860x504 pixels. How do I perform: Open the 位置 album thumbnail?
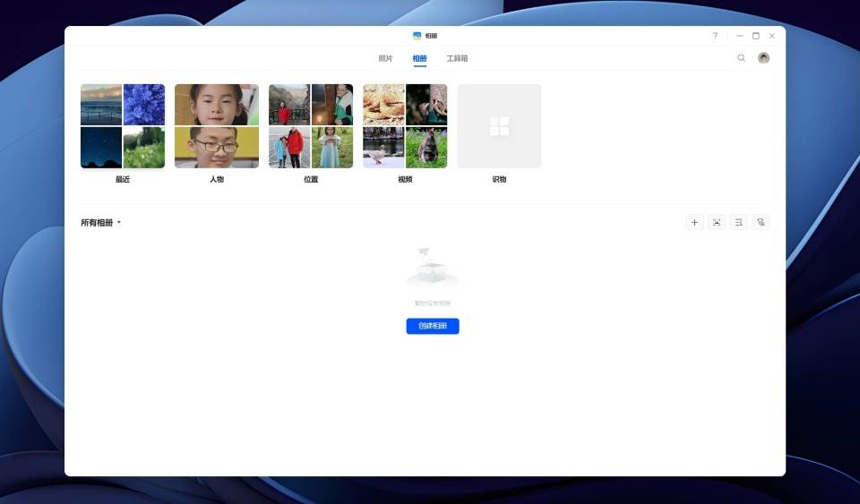[311, 126]
